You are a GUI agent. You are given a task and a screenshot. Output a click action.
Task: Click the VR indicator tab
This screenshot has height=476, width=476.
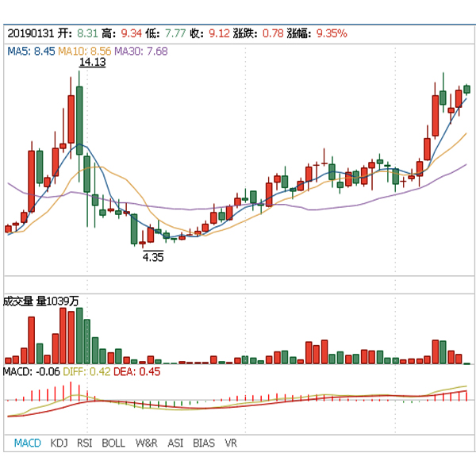(231, 443)
